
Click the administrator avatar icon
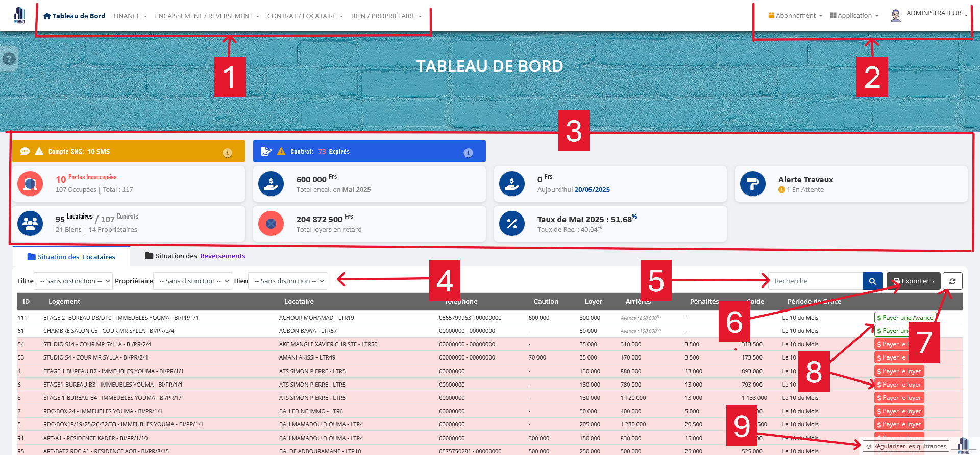[895, 16]
